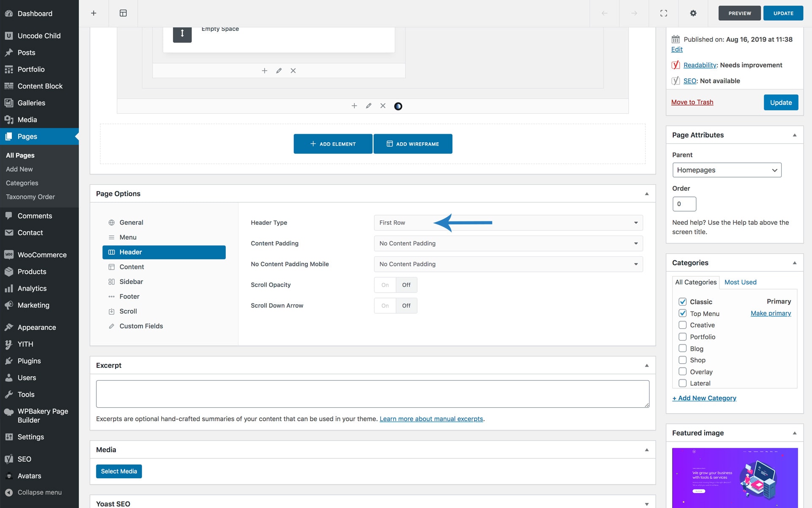Check the Creative category checkbox
Viewport: 812px width, 508px height.
pos(682,325)
